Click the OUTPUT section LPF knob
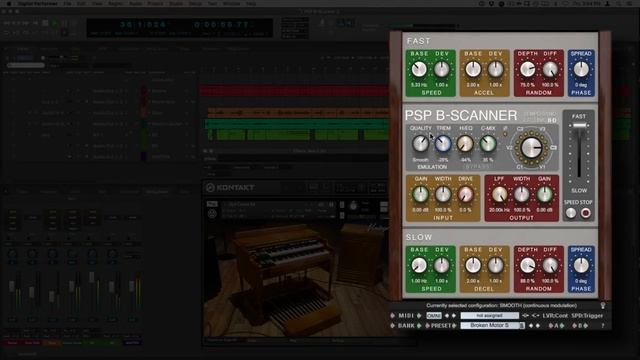Image resolution: width=640 pixels, height=360 pixels. pyautogui.click(x=499, y=195)
